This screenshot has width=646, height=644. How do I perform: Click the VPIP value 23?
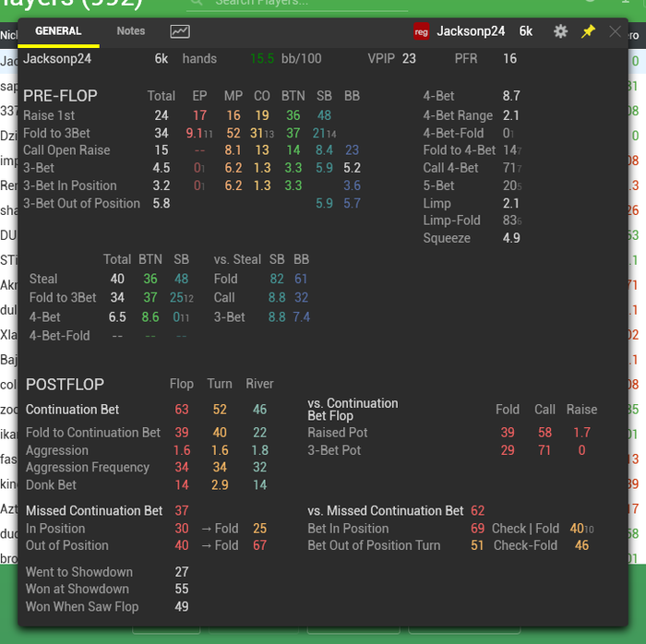coord(409,58)
